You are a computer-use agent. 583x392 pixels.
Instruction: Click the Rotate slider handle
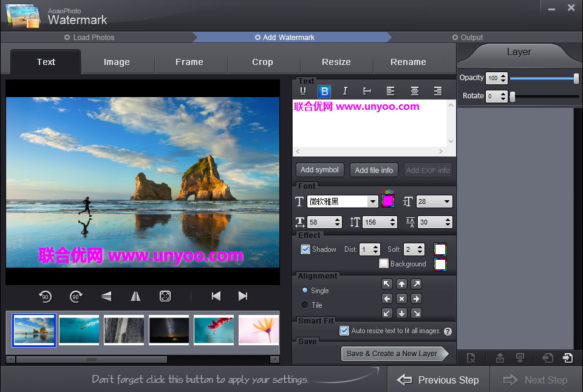point(513,96)
